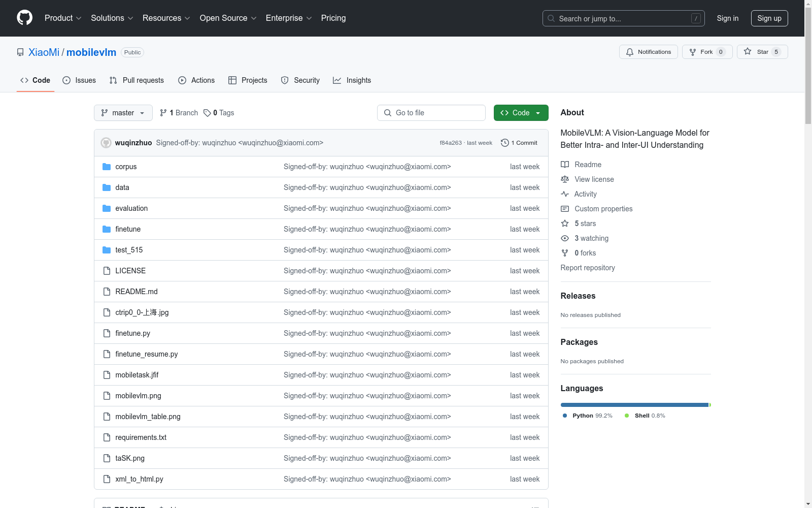Click the fork icon in Fork button
This screenshot has width=812, height=508.
pyautogui.click(x=693, y=52)
